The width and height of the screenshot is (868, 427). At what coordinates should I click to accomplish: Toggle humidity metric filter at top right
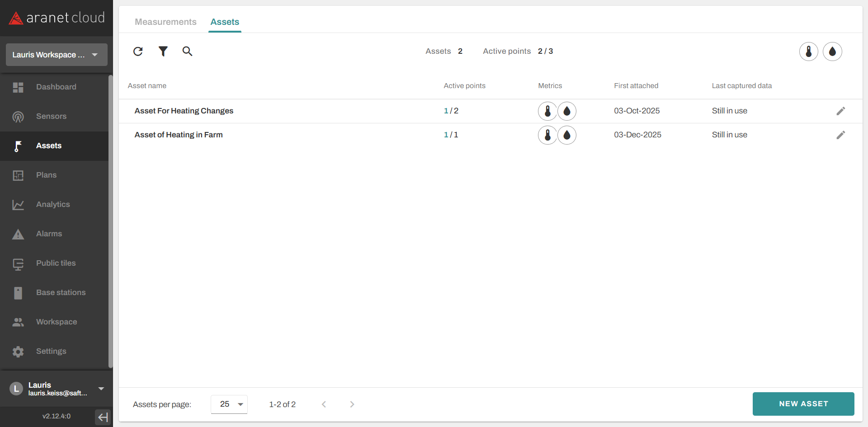pos(832,52)
